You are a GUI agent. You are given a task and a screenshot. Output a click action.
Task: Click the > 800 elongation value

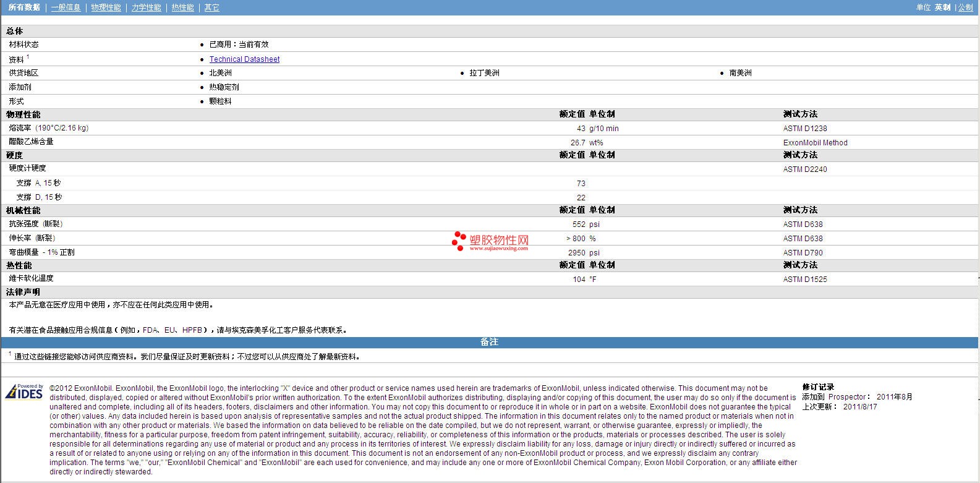tap(576, 239)
